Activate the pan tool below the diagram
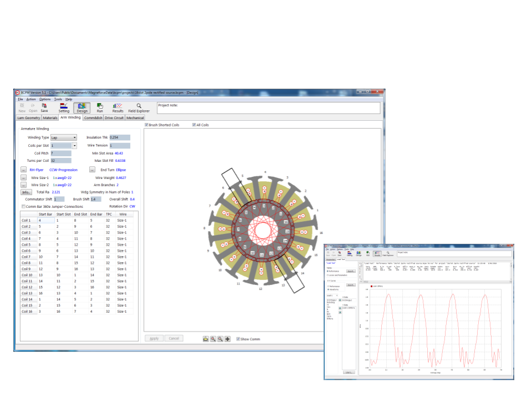This screenshot has width=532, height=399. coord(227,339)
